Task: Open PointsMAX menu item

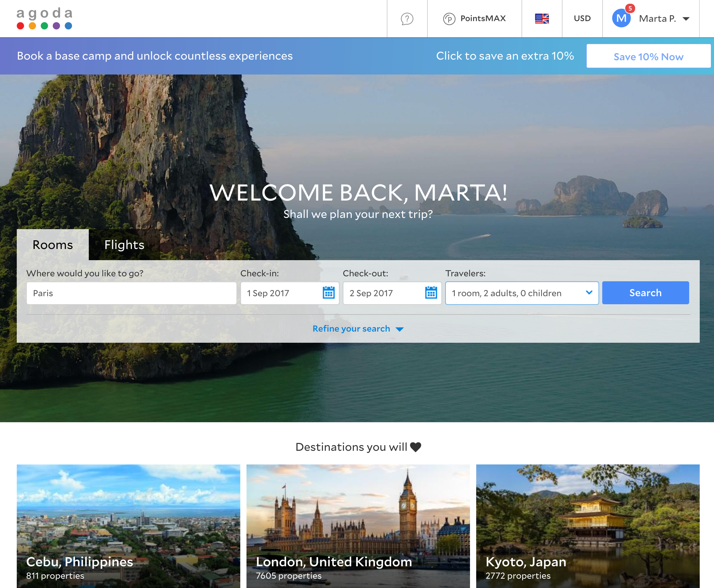Action: tap(474, 19)
